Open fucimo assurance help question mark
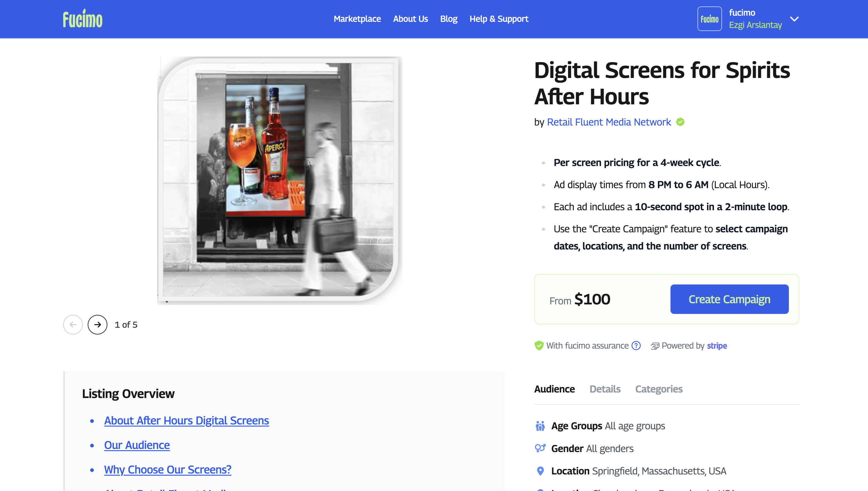The height and width of the screenshot is (491, 868). click(x=636, y=346)
